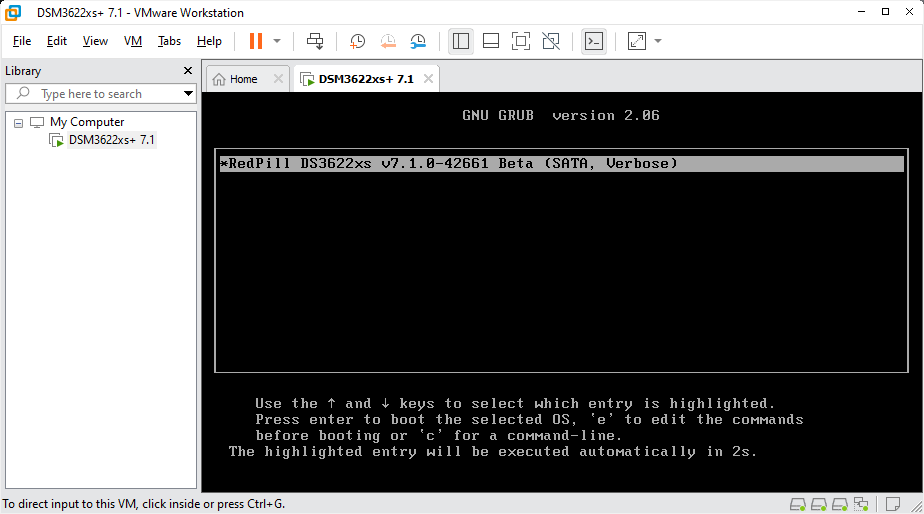
Task: Open the View menu
Action: pyautogui.click(x=95, y=41)
